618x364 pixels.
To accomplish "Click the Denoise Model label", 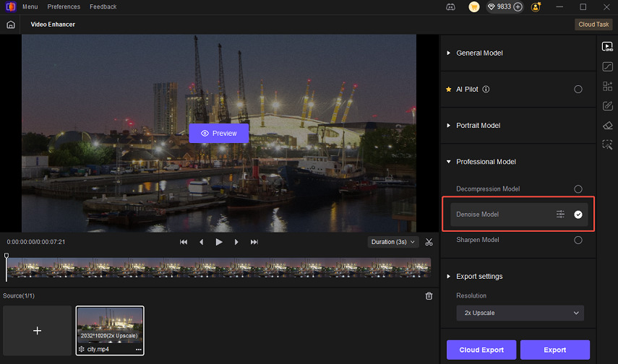I will [477, 214].
